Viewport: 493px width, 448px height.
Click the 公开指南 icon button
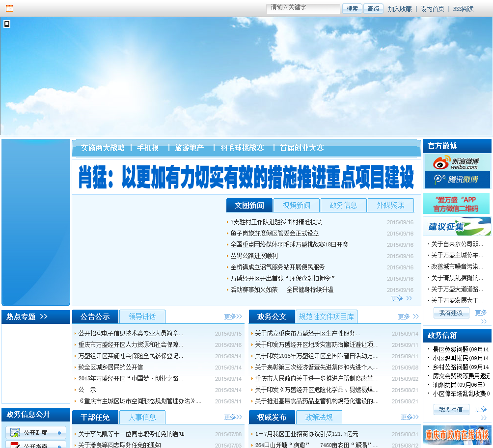(x=36, y=445)
